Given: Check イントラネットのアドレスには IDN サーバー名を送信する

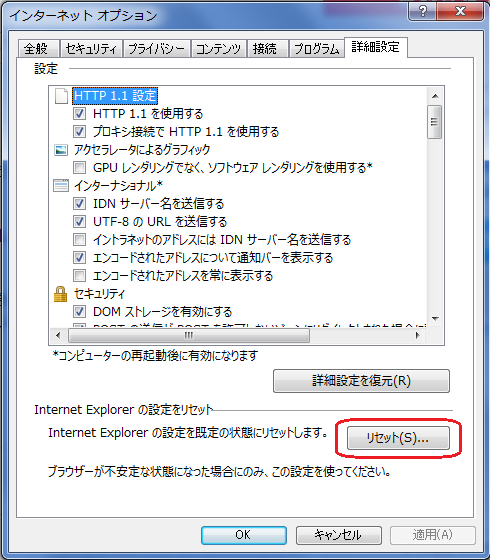Looking at the screenshot, I should pyautogui.click(x=79, y=240).
